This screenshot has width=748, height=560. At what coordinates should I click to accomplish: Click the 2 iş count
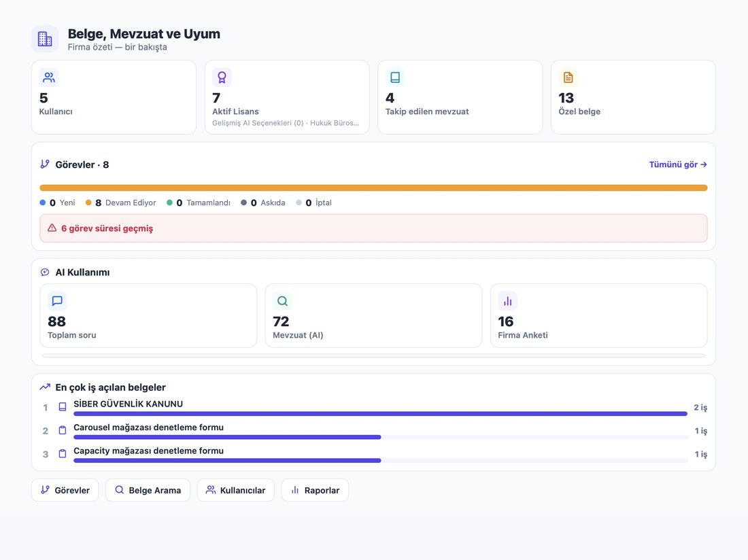pos(700,407)
